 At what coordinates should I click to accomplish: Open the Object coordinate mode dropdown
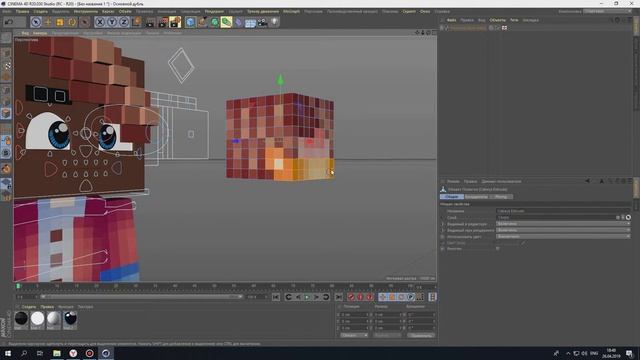354,335
